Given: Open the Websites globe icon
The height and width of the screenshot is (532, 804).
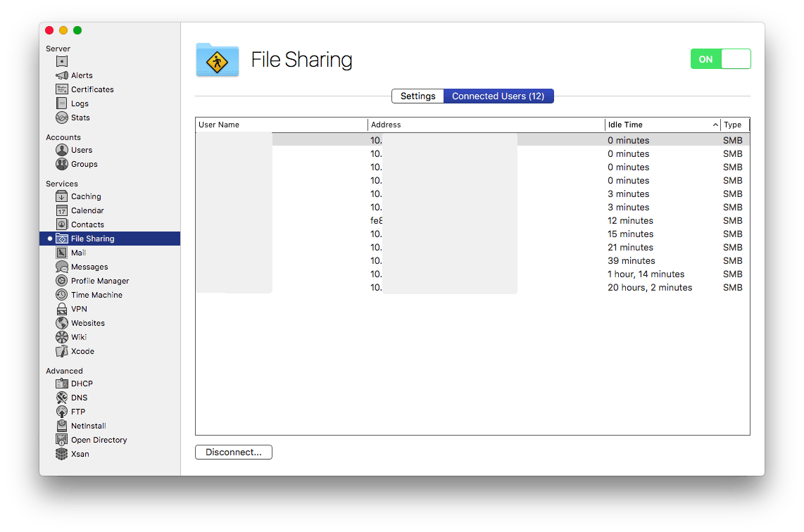Looking at the screenshot, I should 61,323.
